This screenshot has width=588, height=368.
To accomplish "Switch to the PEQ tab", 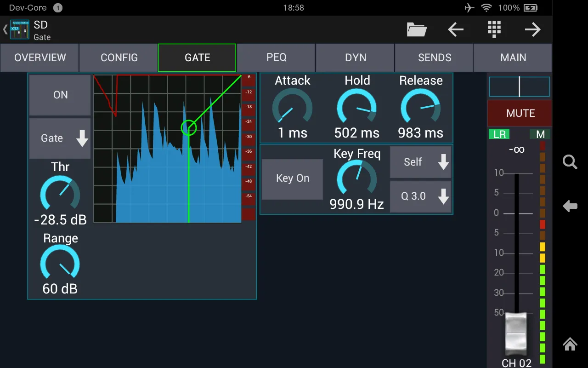I will (x=276, y=58).
